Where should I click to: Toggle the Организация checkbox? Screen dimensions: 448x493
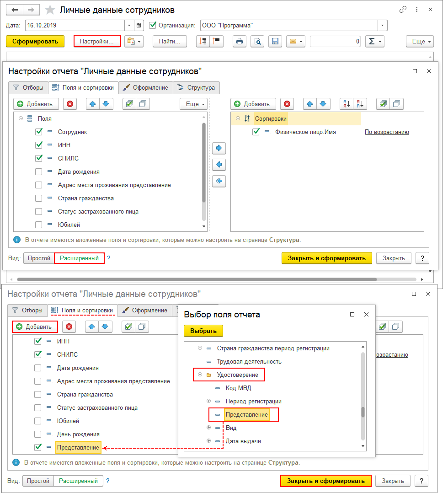pos(153,26)
